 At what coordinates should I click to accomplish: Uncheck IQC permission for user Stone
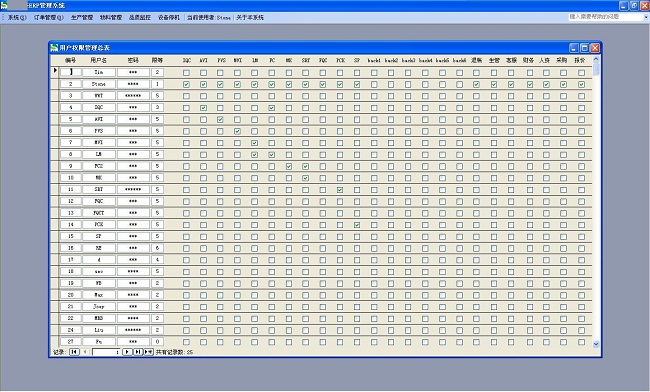[x=187, y=84]
